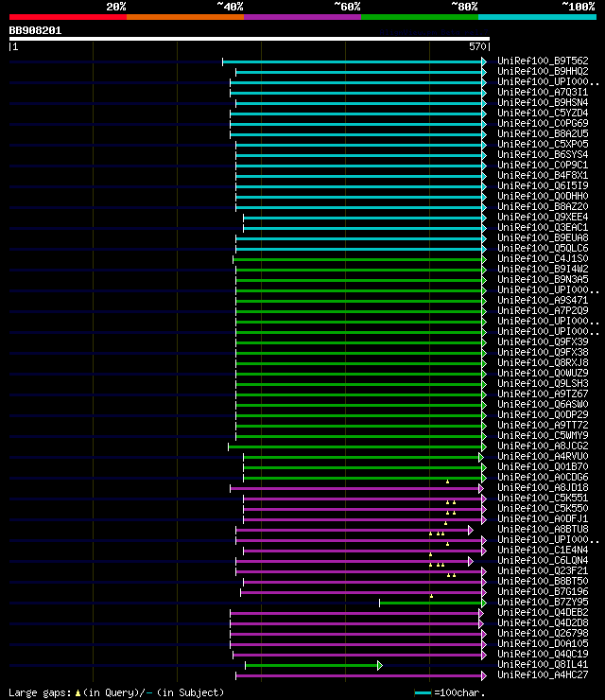Click the 570 query end position label
This screenshot has width=605, height=700.
tap(477, 46)
